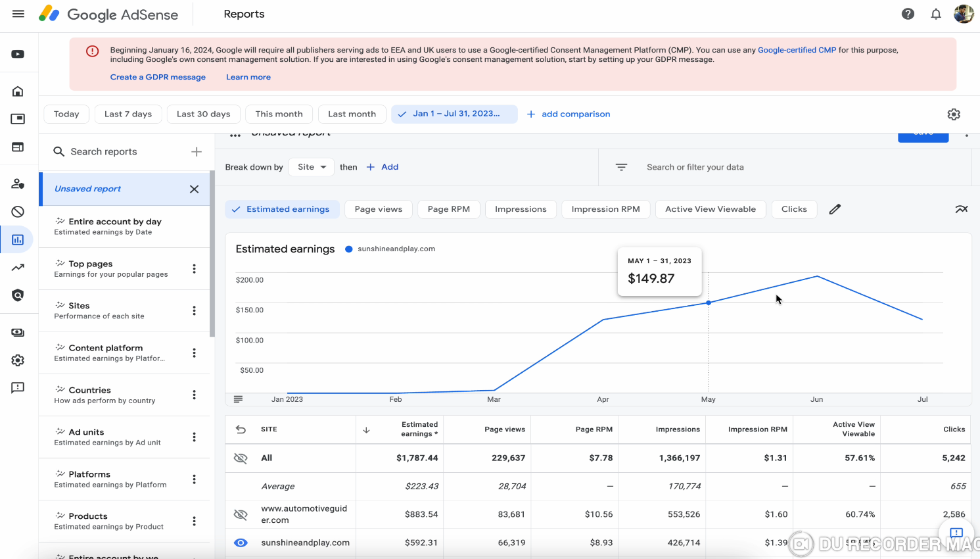Click the filter lines icon
The height and width of the screenshot is (559, 980).
[621, 167]
